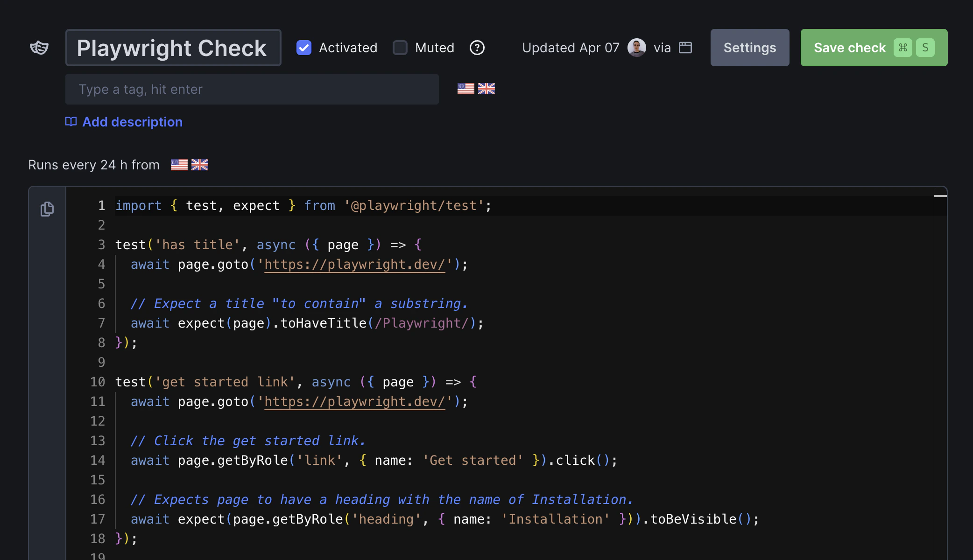Focus the tag input field

[x=252, y=89]
